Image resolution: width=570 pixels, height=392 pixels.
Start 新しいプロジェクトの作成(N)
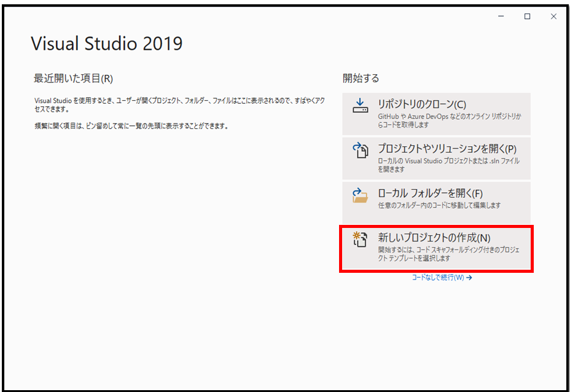click(436, 248)
